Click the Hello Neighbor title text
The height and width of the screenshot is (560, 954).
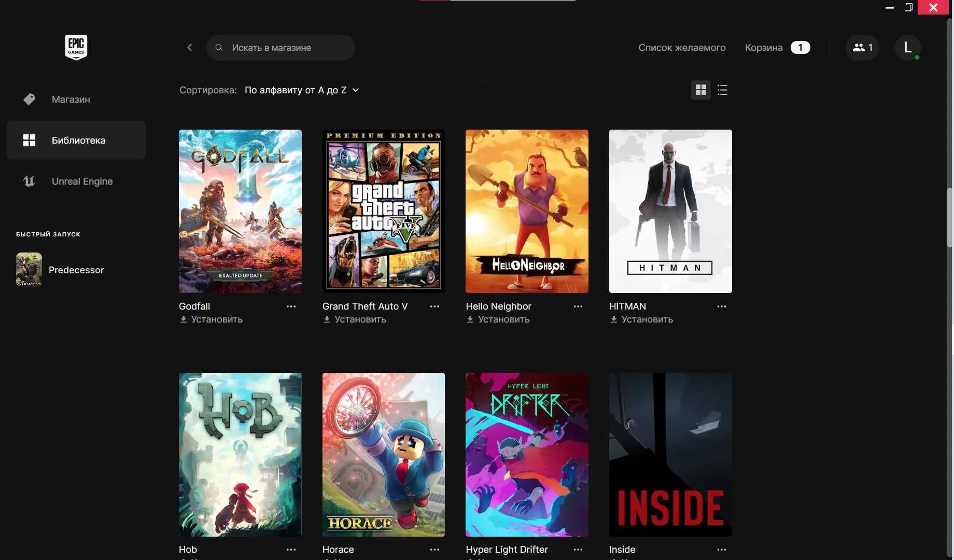(498, 306)
